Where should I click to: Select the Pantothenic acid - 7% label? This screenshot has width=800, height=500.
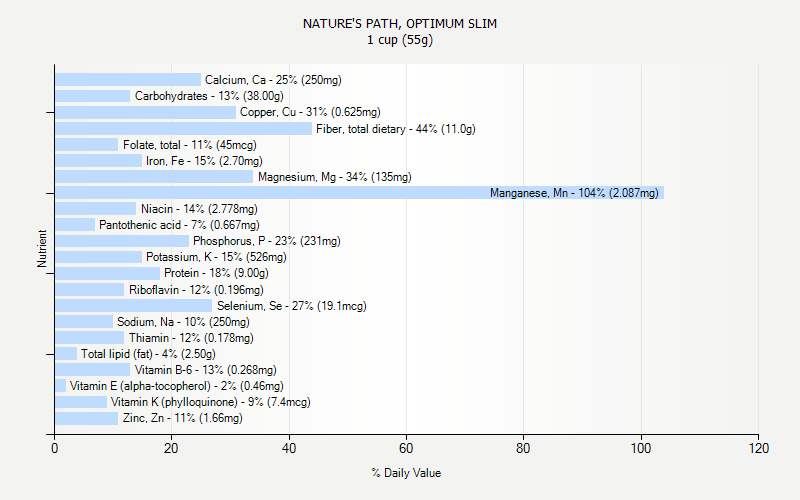[179, 224]
